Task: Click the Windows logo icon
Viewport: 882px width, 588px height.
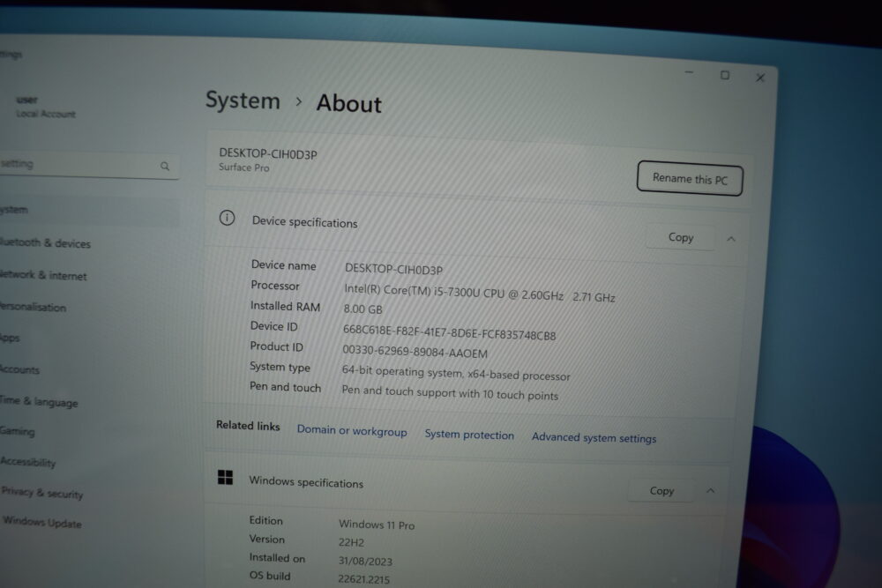Action: (x=225, y=477)
